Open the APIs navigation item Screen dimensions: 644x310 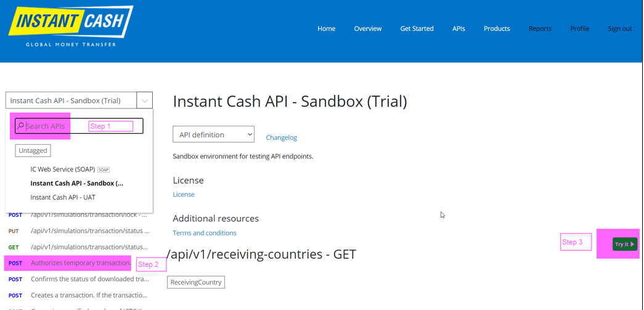pyautogui.click(x=459, y=28)
